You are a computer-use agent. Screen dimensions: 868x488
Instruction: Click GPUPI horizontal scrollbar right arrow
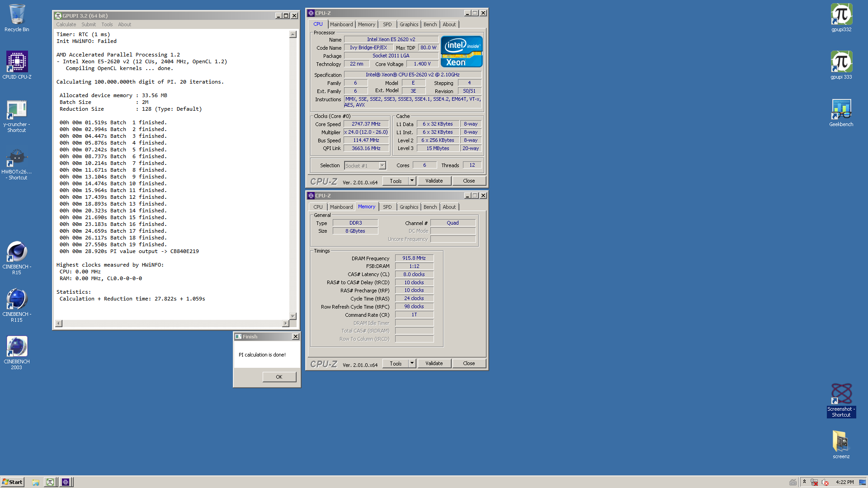tap(285, 324)
